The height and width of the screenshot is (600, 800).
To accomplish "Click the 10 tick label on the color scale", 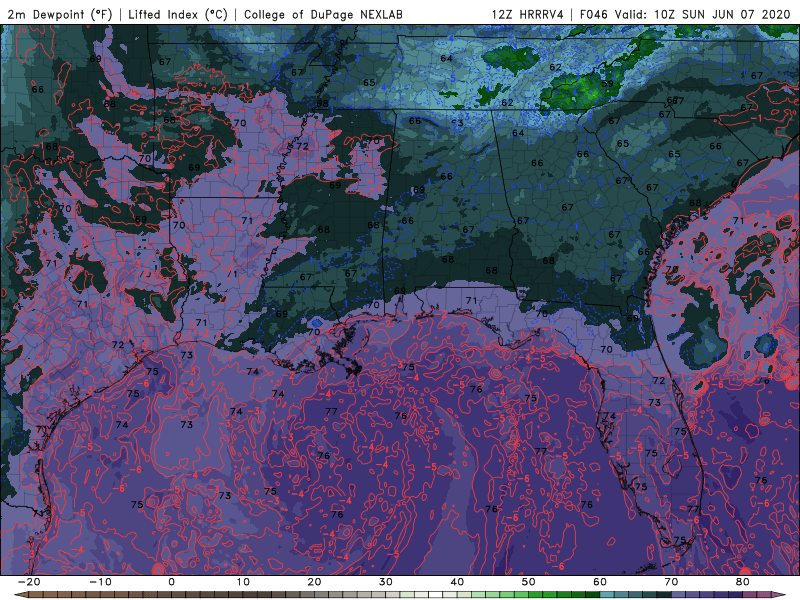I will pos(243,582).
